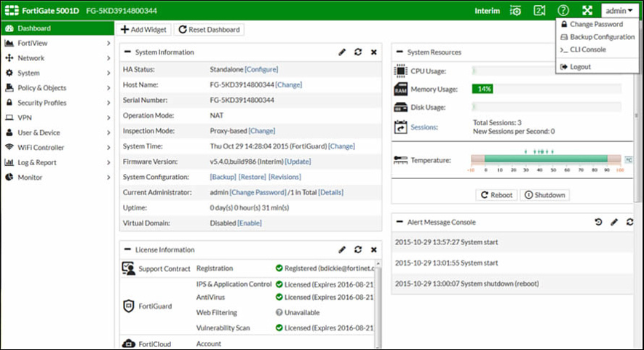Click the System Configuration Backup link

pyautogui.click(x=223, y=177)
